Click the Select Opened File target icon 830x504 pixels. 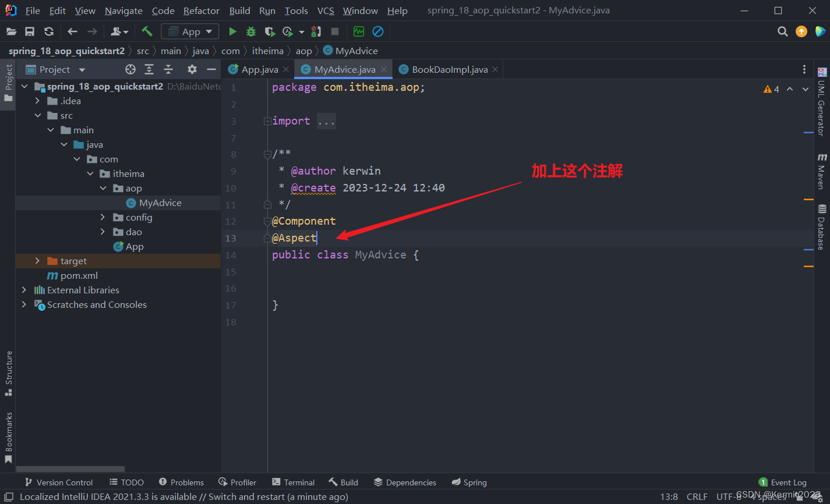click(130, 69)
